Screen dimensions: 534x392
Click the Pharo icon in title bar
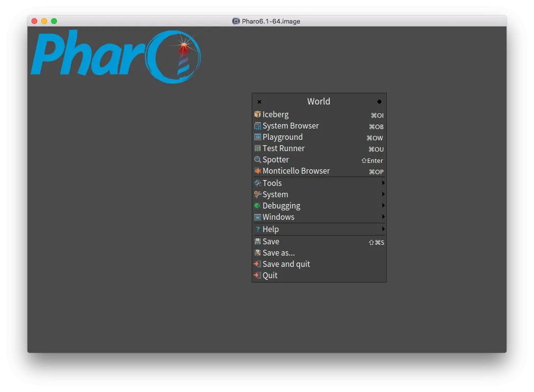tap(236, 21)
